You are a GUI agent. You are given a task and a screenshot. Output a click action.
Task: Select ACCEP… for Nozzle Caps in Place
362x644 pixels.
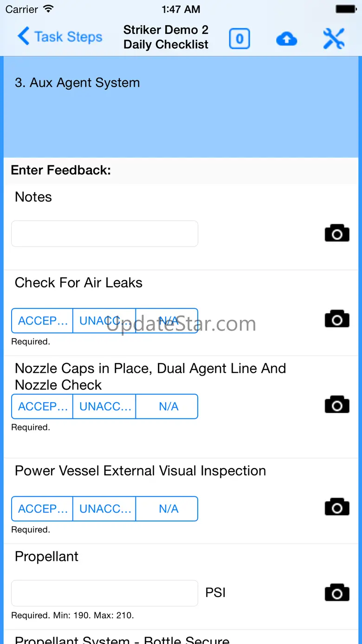coord(42,407)
